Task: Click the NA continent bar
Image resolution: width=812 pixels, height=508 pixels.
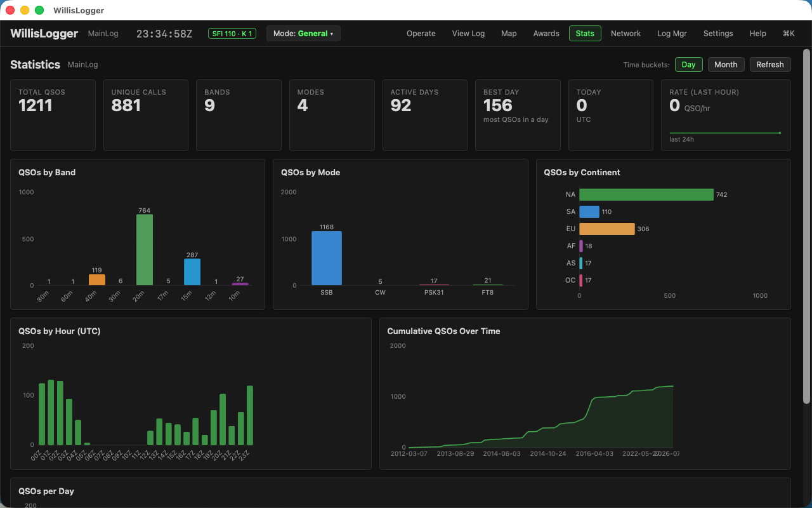Action: [646, 194]
